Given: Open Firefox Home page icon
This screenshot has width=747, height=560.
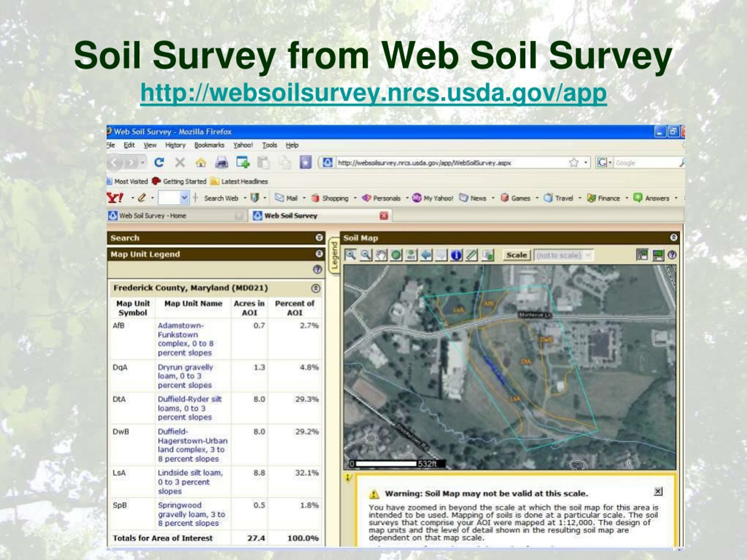Looking at the screenshot, I should (x=200, y=163).
